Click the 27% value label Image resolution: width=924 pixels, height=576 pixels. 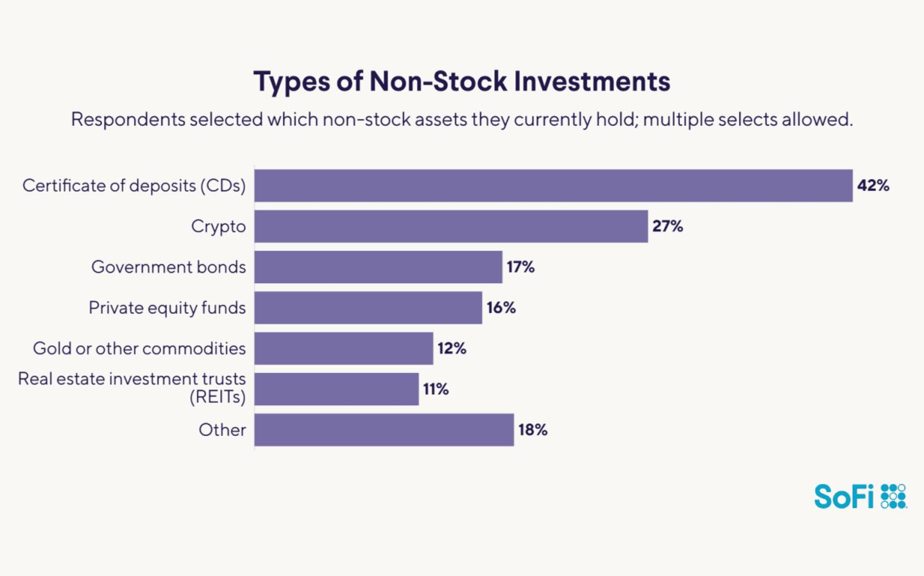[x=667, y=226]
